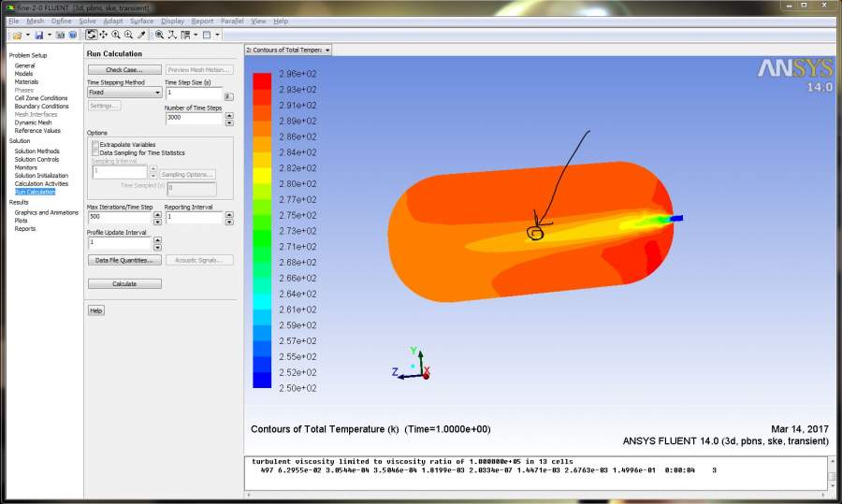Decrease Max Iterations/Time Step with down arrow
Screen dimensions: 842x504
click(157, 222)
